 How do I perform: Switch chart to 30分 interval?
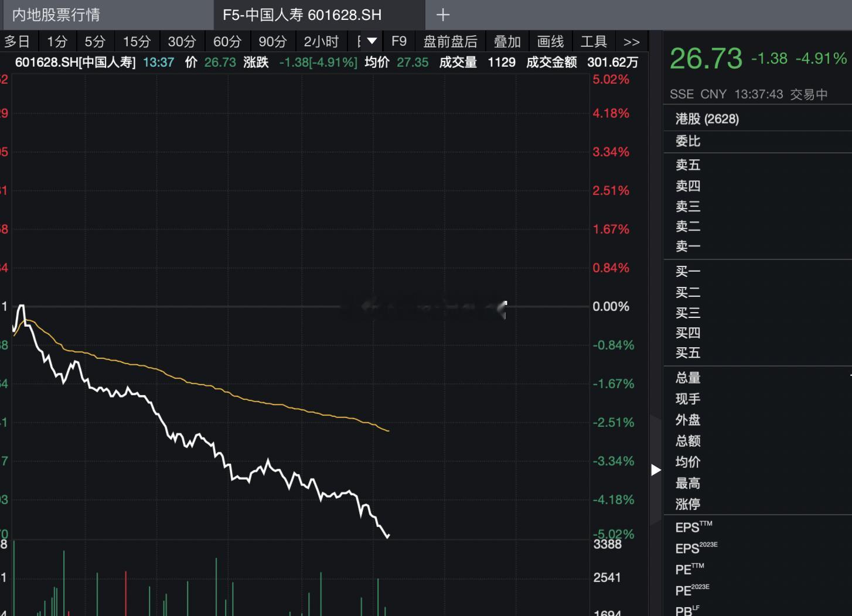coord(182,42)
